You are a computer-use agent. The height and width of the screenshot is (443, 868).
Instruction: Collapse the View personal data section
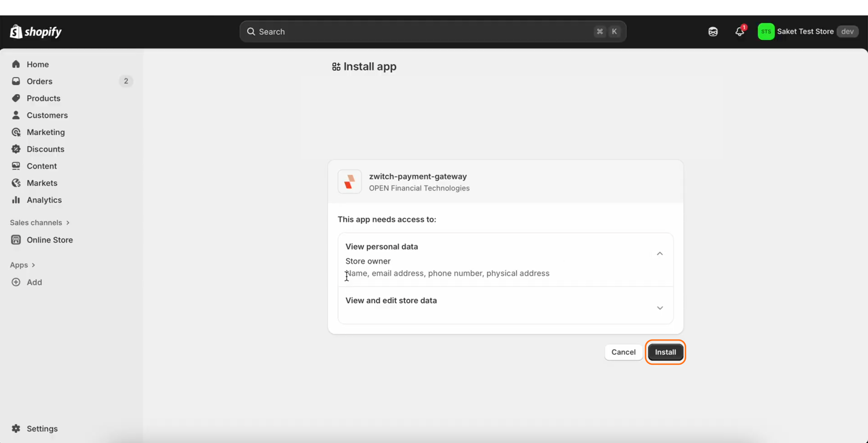659,254
